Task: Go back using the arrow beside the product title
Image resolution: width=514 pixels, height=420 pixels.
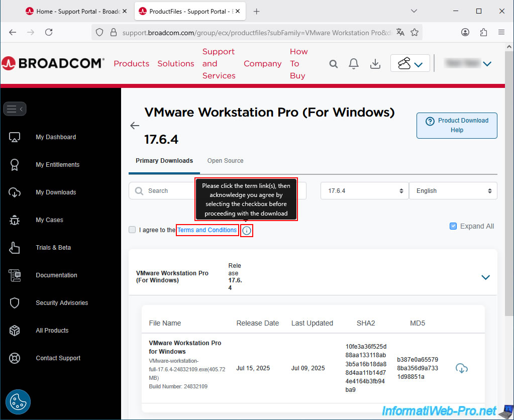Action: tap(135, 126)
